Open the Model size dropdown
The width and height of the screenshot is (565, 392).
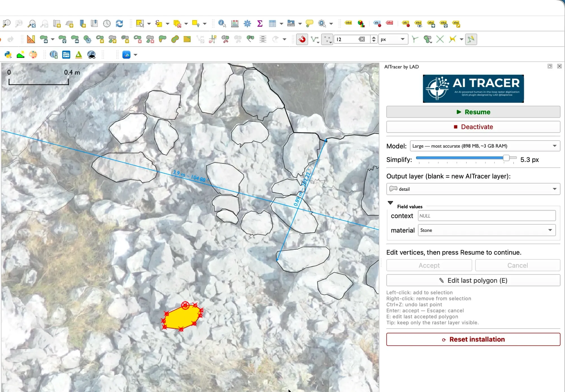tap(485, 146)
